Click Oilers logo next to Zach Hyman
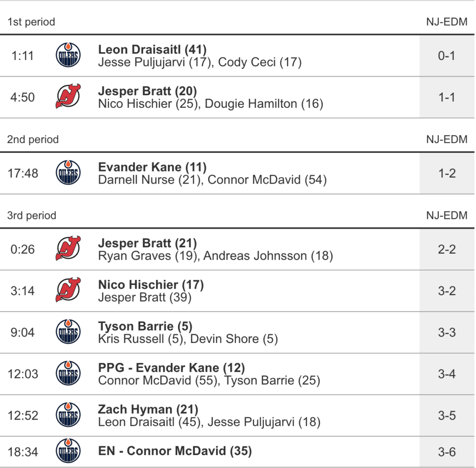The height and width of the screenshot is (468, 476). click(68, 415)
